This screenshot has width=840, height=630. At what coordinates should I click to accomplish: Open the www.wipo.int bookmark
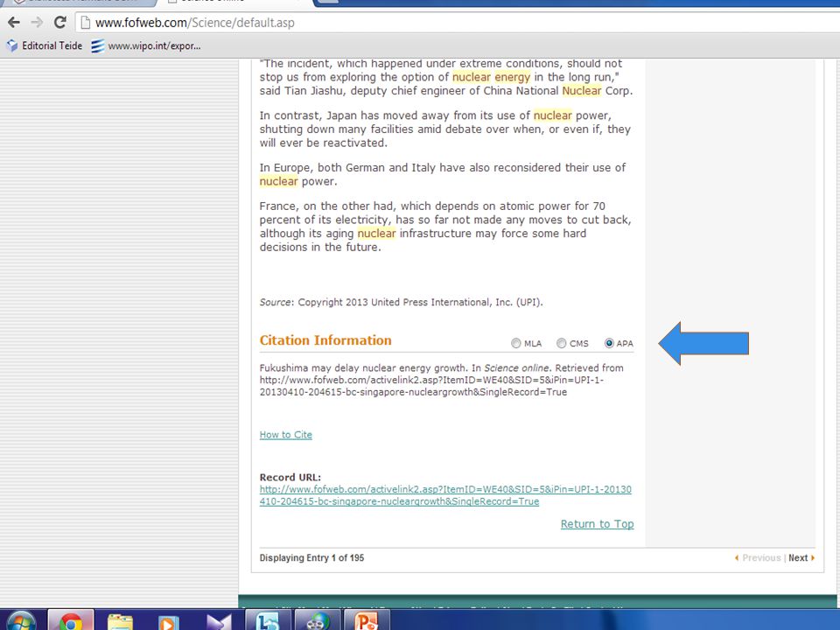click(146, 46)
